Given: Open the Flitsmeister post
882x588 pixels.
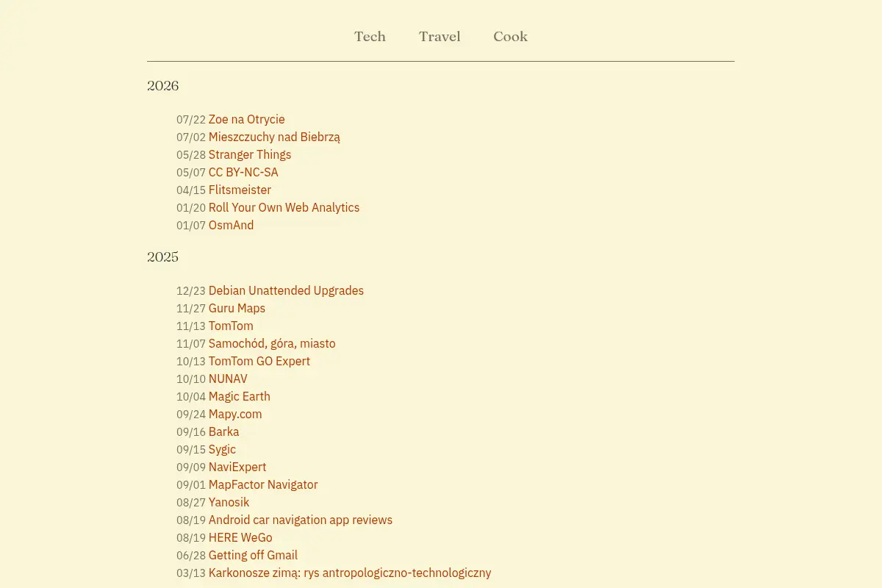Looking at the screenshot, I should coord(240,190).
